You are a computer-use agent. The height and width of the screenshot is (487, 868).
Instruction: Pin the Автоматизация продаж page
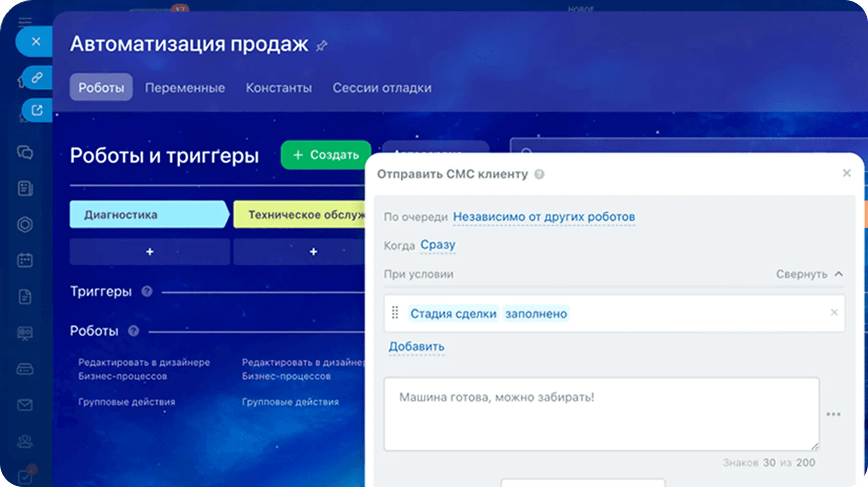[x=321, y=46]
